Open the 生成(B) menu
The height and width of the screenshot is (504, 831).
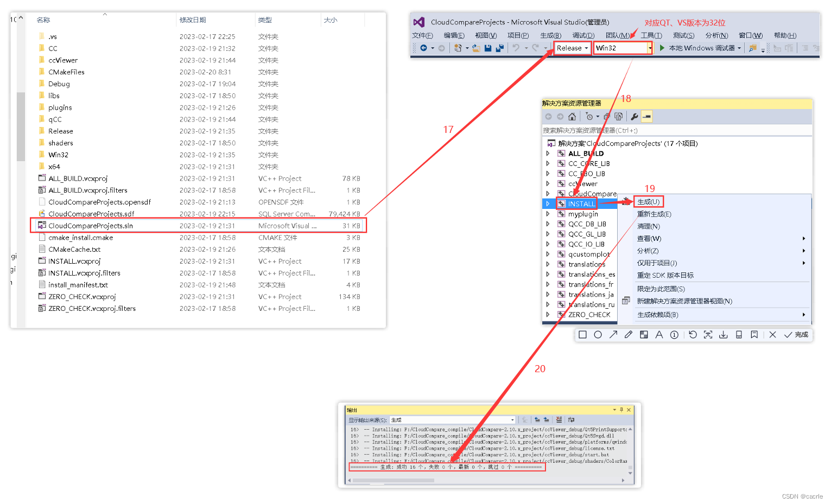pyautogui.click(x=551, y=36)
